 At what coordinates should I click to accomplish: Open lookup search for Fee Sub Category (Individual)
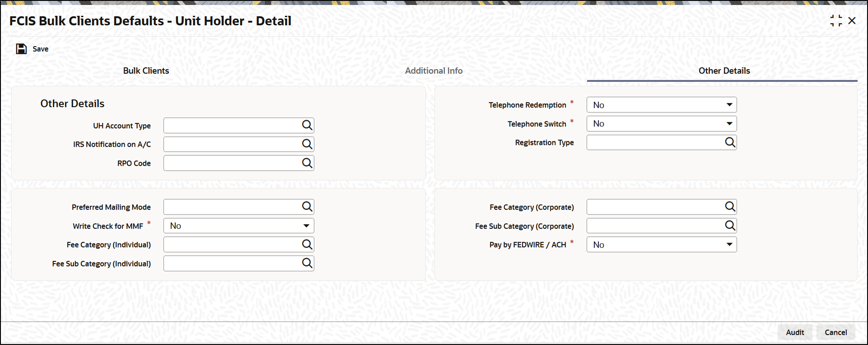(x=307, y=263)
